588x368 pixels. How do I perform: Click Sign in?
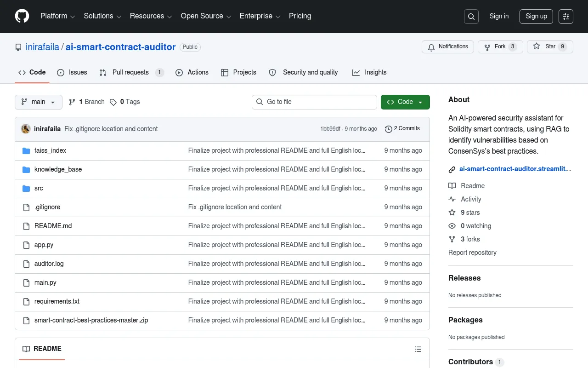(x=499, y=16)
